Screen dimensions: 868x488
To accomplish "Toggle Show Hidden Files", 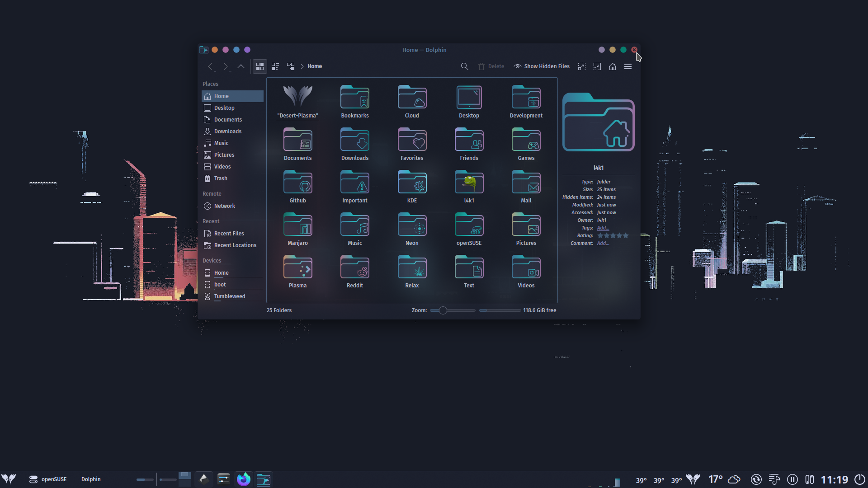I will [542, 66].
